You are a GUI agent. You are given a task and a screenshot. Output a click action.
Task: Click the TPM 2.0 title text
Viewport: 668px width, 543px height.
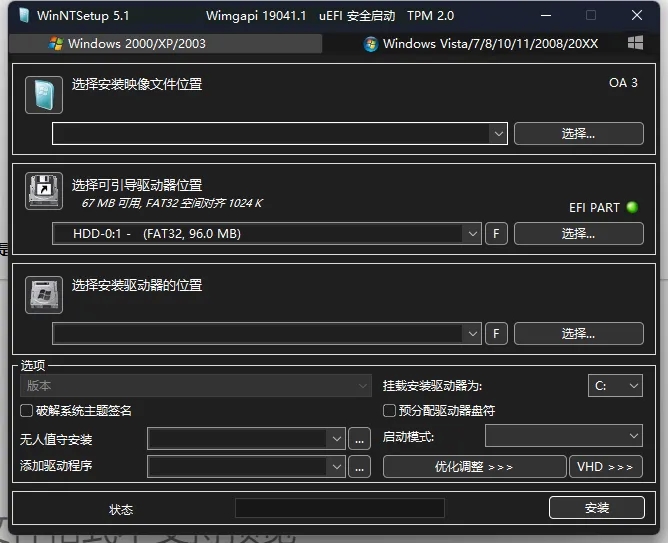pyautogui.click(x=431, y=16)
